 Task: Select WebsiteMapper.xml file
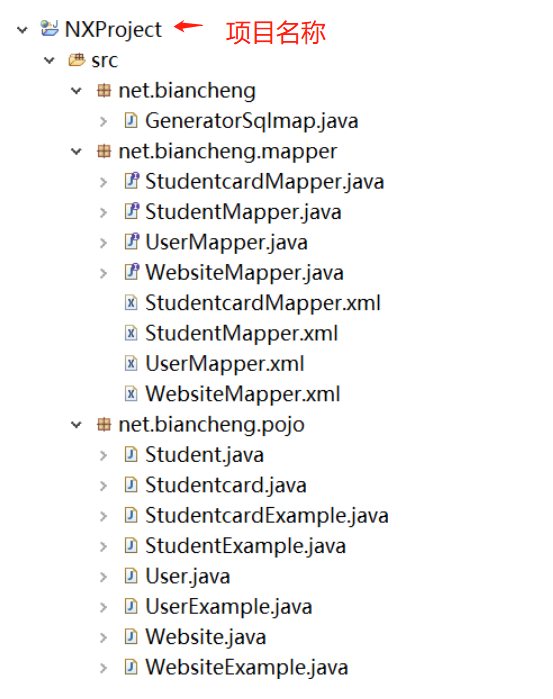pos(243,394)
